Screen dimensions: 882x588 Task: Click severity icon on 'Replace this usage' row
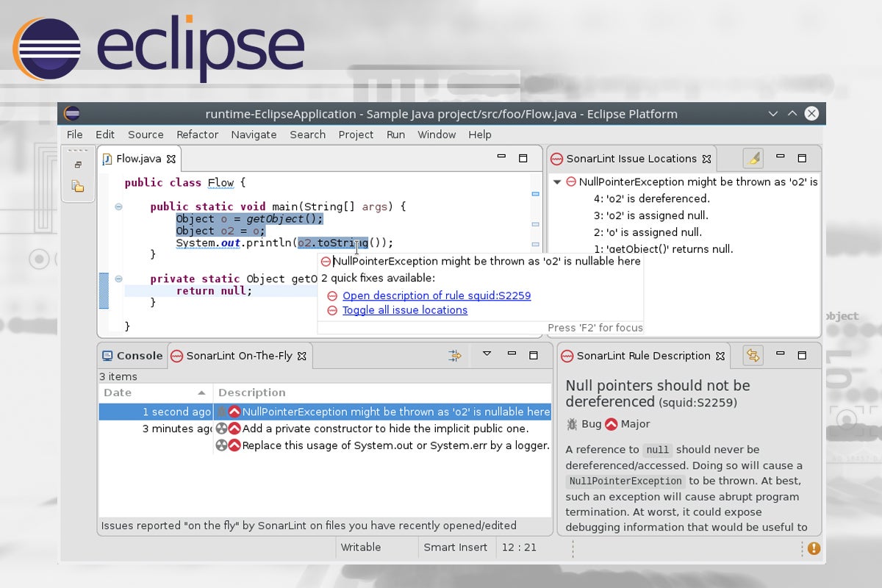click(x=234, y=445)
